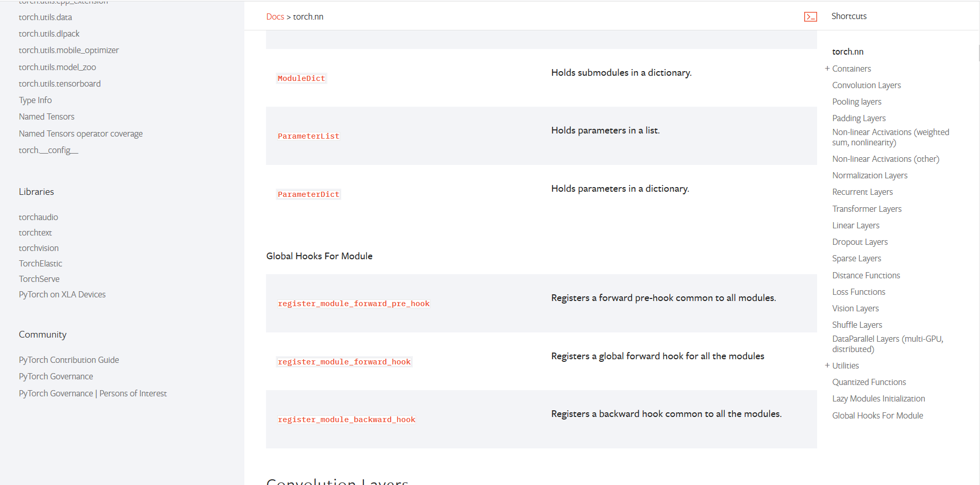Jump to Convolution Layers shortcut

click(866, 85)
